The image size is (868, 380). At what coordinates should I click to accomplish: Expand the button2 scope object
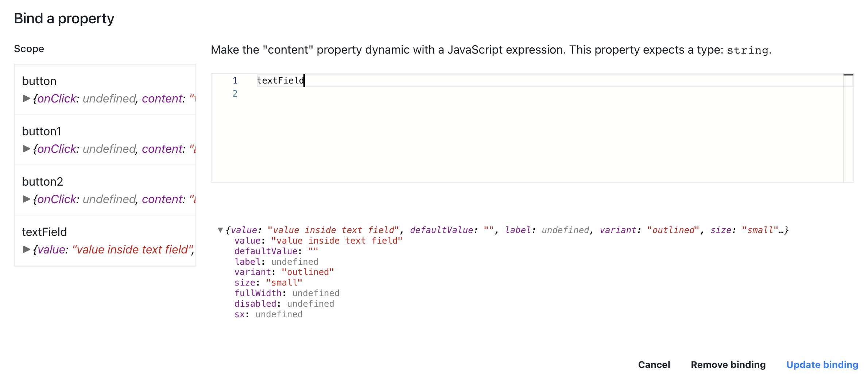coord(26,199)
